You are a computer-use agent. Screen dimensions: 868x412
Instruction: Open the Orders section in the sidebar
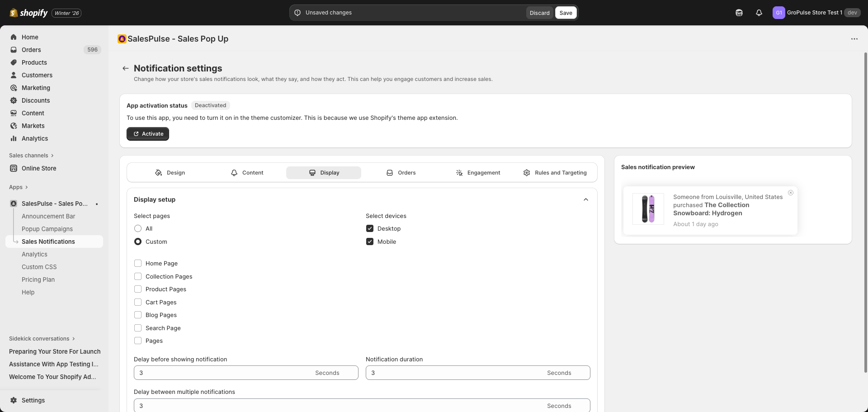(x=31, y=50)
